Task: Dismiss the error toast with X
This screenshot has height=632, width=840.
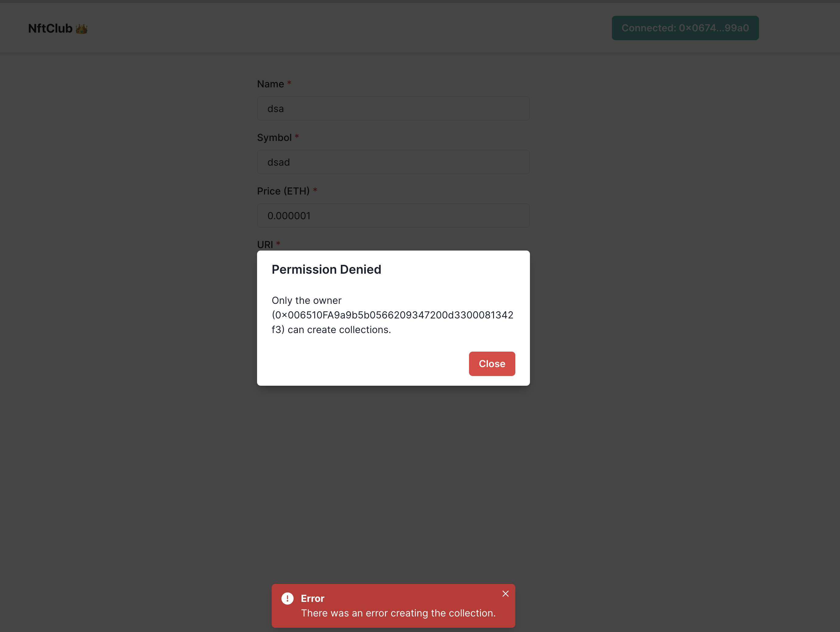Action: (x=506, y=594)
